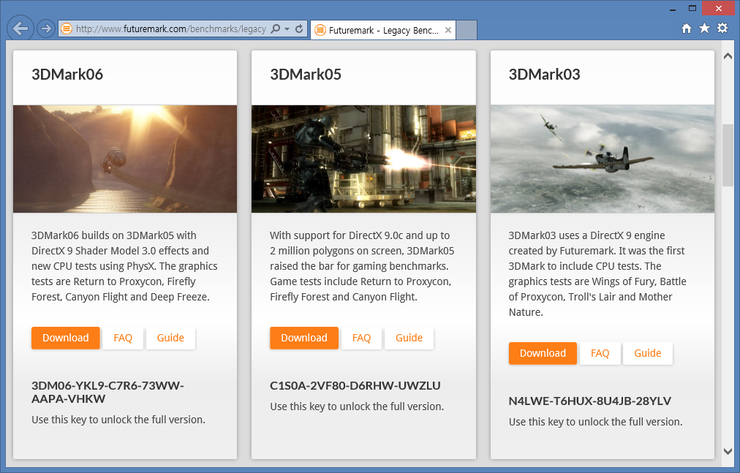The height and width of the screenshot is (473, 740).
Task: Click the C1S0A-2VF80-D6RHW-UWZLU key text
Action: pyautogui.click(x=355, y=386)
